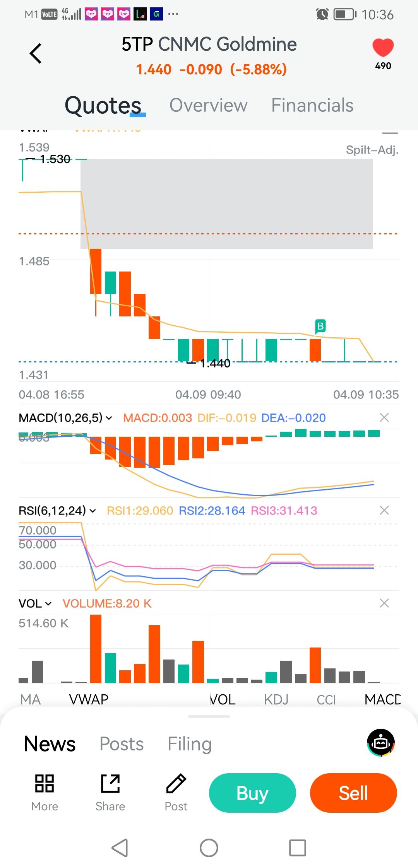The height and width of the screenshot is (868, 418).
Task: Tap the Share icon
Action: (110, 784)
